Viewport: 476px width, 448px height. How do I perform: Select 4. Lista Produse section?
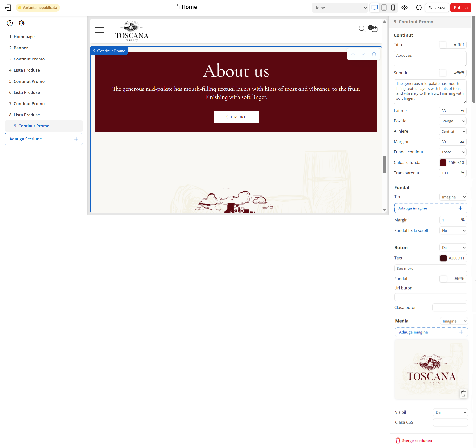pyautogui.click(x=25, y=70)
